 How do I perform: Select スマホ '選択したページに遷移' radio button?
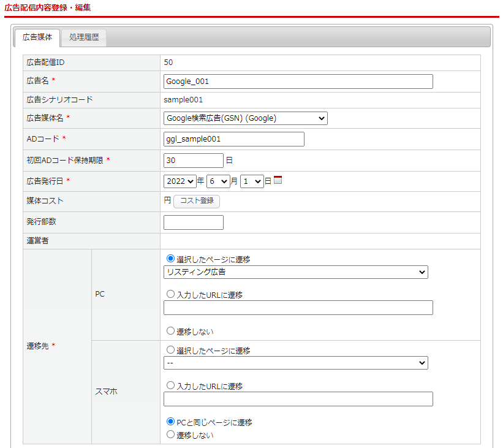tap(170, 350)
